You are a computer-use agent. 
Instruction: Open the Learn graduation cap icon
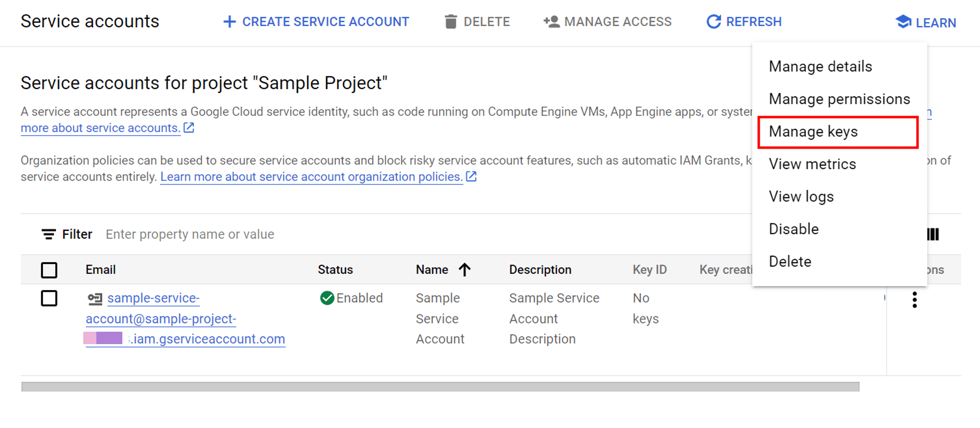point(903,22)
